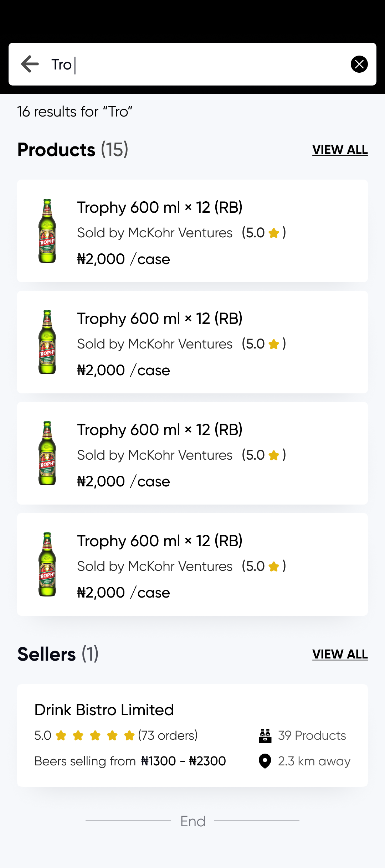Select the first Trophy 600 ml title

click(160, 207)
